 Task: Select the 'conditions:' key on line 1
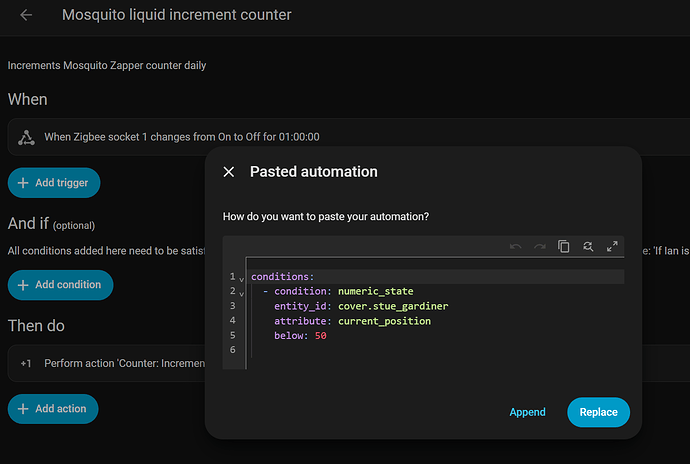point(282,277)
